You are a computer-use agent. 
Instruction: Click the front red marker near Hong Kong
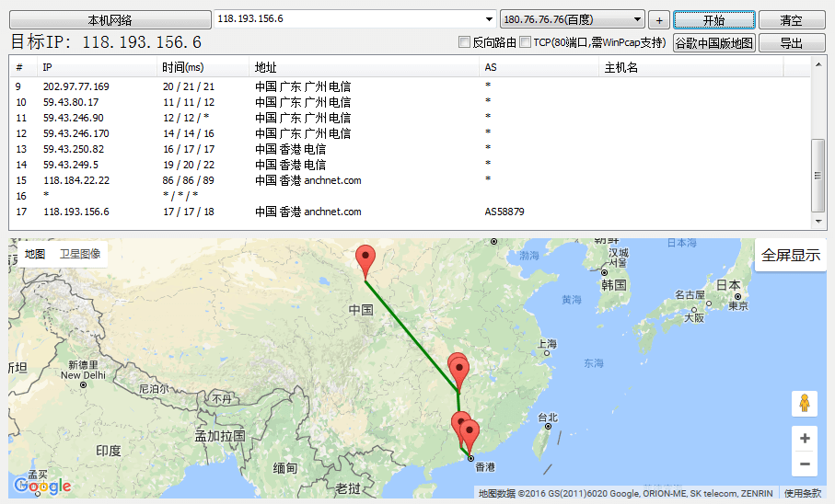click(x=470, y=436)
